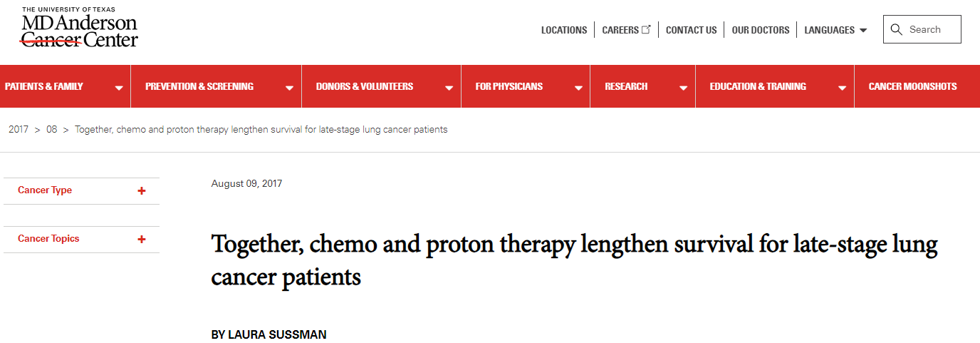
Task: Go to the Locations link
Action: coord(564,30)
